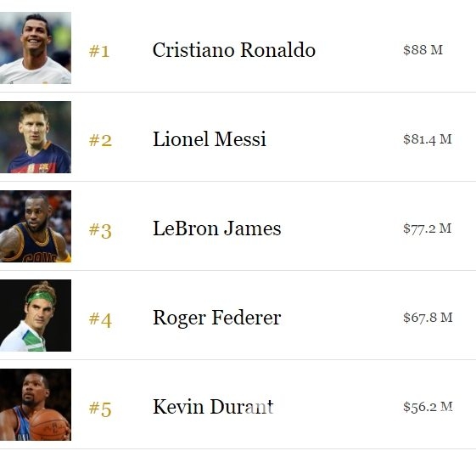Click the $81.4 M earnings figure

(x=428, y=139)
